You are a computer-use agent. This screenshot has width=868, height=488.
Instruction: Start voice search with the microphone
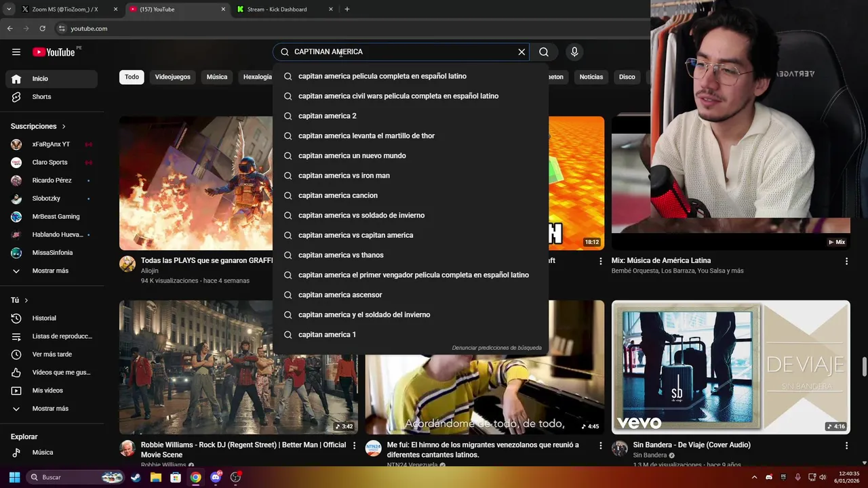tap(574, 52)
